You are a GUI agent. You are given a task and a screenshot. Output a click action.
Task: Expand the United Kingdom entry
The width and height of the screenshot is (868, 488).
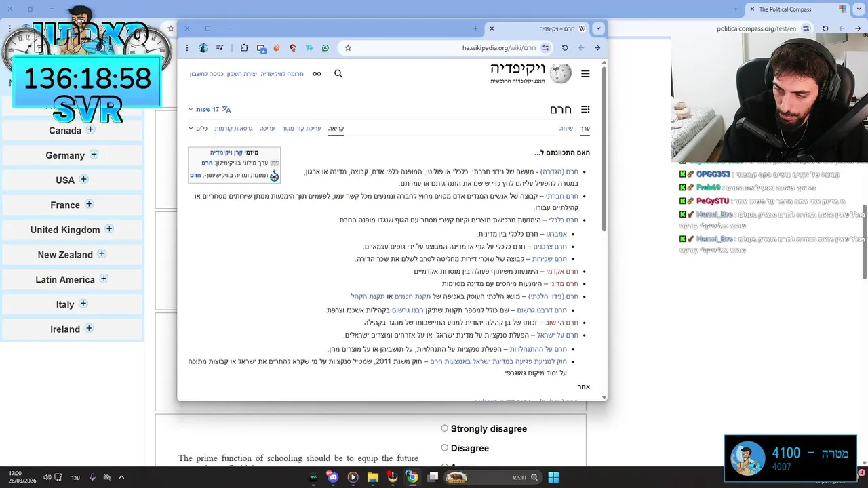108,229
